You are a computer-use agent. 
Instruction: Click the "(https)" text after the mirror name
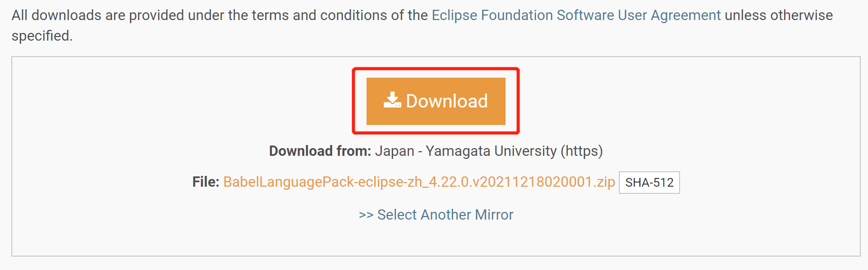point(581,151)
